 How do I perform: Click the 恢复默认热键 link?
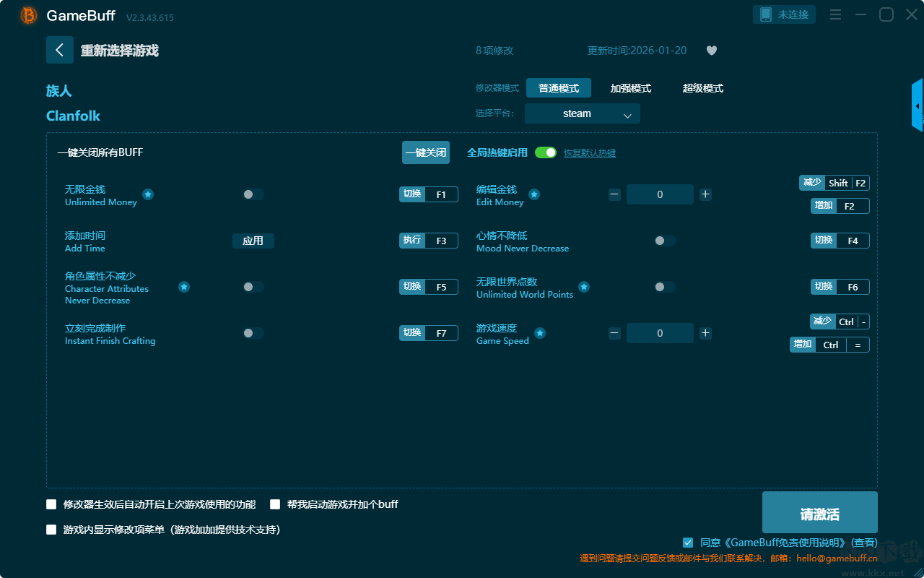coord(590,153)
